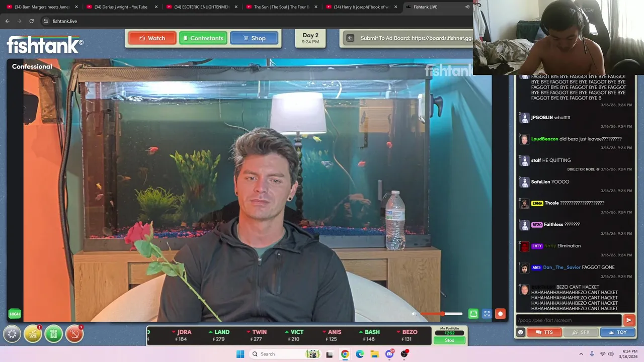Open the Contestants tab
This screenshot has height=362, width=644.
point(203,38)
